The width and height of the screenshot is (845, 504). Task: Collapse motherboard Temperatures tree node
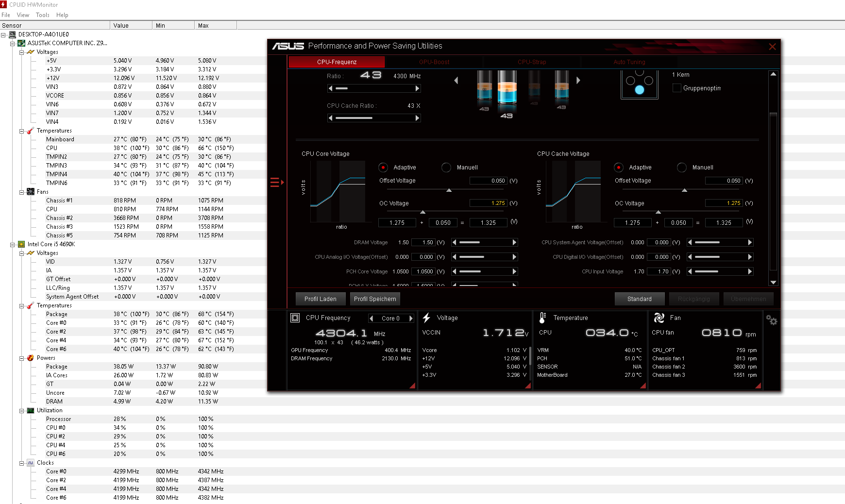(x=22, y=131)
